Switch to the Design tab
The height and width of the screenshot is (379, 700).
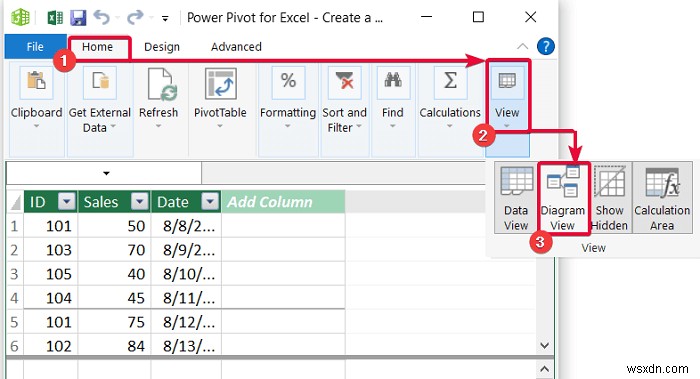coord(162,46)
